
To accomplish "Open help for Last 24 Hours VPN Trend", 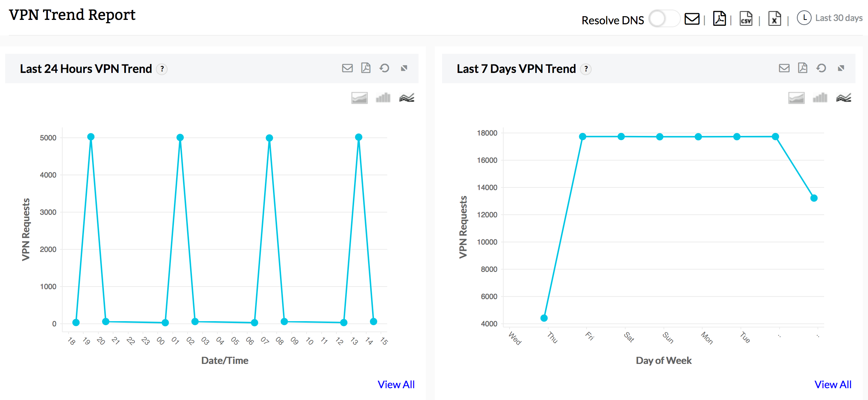I will point(162,69).
